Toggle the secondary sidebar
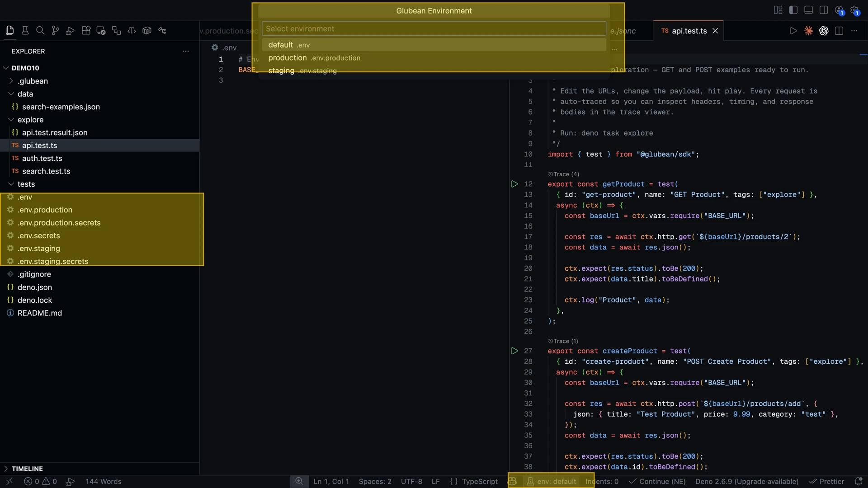868x488 pixels. 824,9
